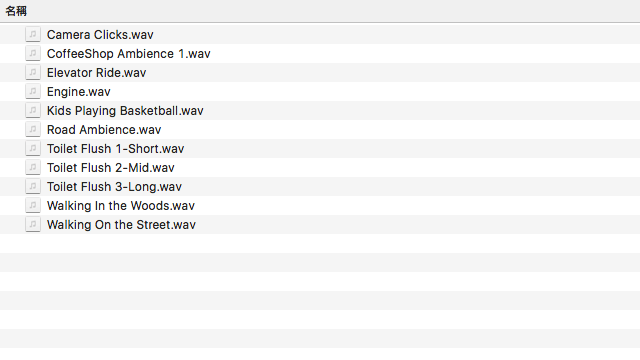Click the Road Ambience.wav file icon
Image resolution: width=640 pixels, height=360 pixels.
pos(33,129)
